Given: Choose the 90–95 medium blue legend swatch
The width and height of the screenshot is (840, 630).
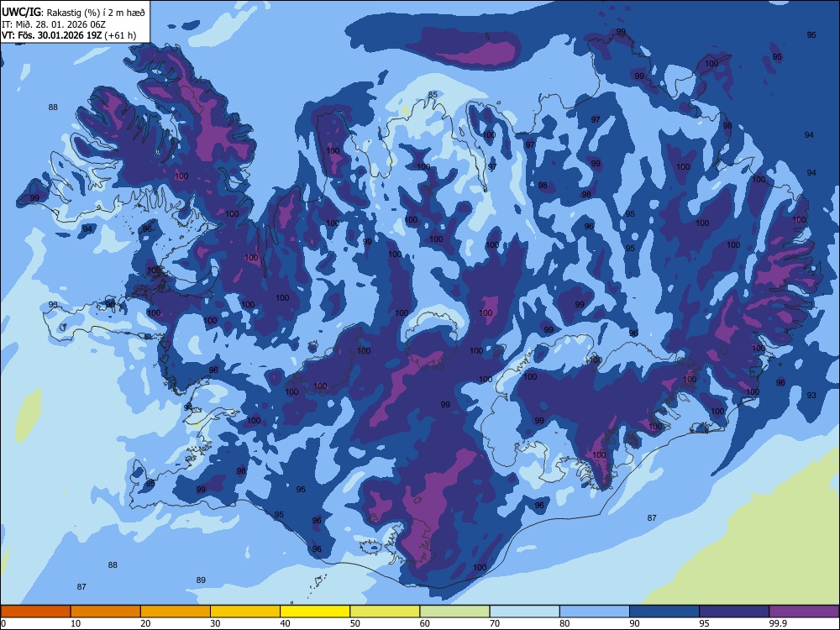Looking at the screenshot, I should [x=664, y=612].
